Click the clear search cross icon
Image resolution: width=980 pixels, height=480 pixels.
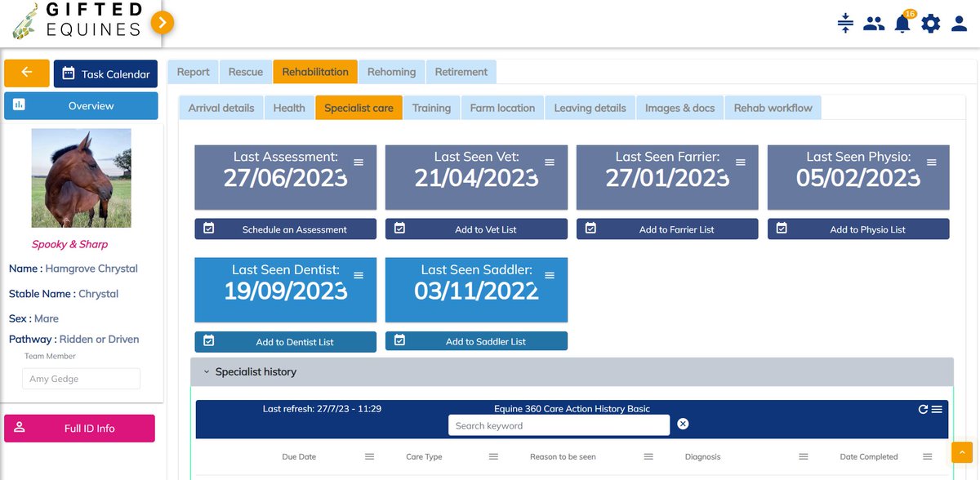[682, 423]
